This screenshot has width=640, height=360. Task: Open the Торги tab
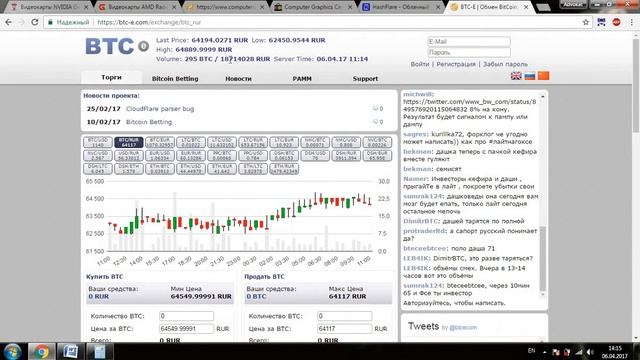[111, 77]
